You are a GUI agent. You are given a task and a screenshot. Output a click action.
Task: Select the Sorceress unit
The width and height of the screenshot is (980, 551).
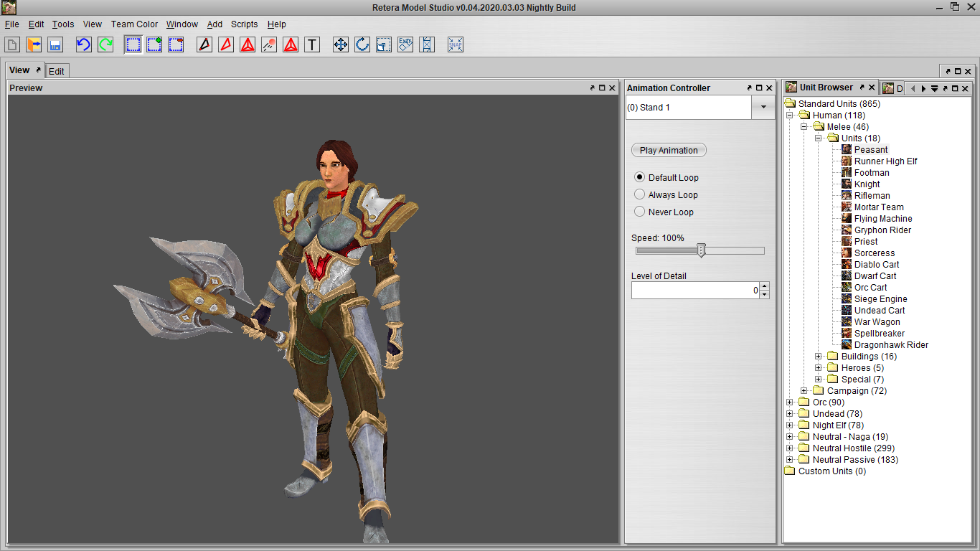(875, 253)
